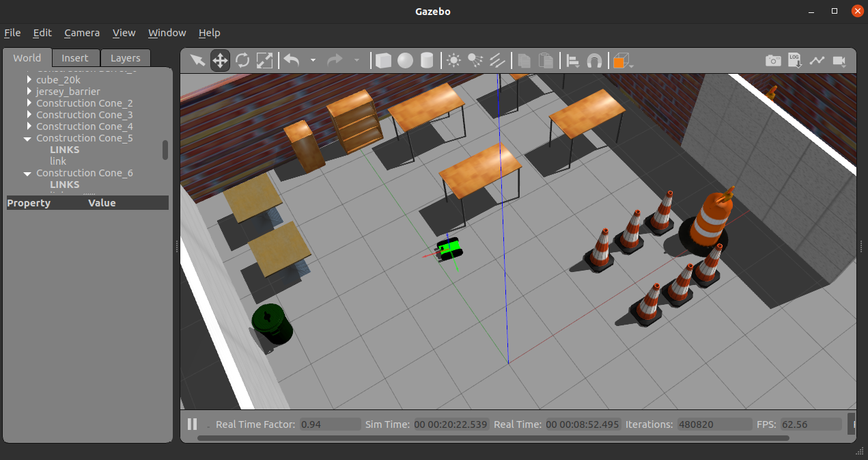The height and width of the screenshot is (460, 868).
Task: Click the world tree vertical scrollbar handle
Action: pos(165,150)
